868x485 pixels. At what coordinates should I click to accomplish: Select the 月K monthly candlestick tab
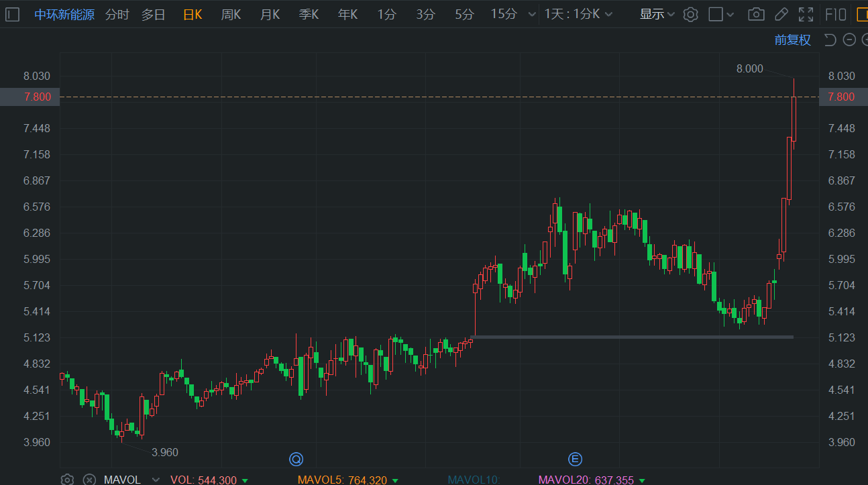[x=270, y=14]
